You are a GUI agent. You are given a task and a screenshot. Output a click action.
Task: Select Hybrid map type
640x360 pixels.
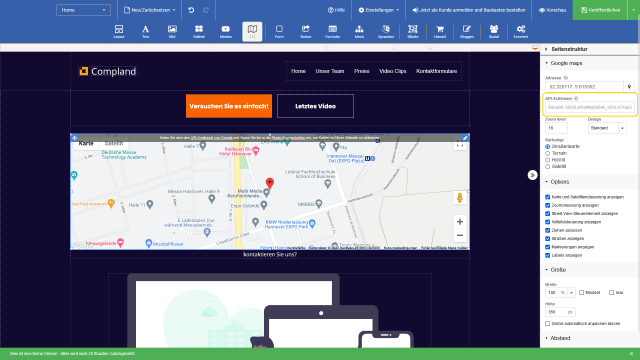548,160
